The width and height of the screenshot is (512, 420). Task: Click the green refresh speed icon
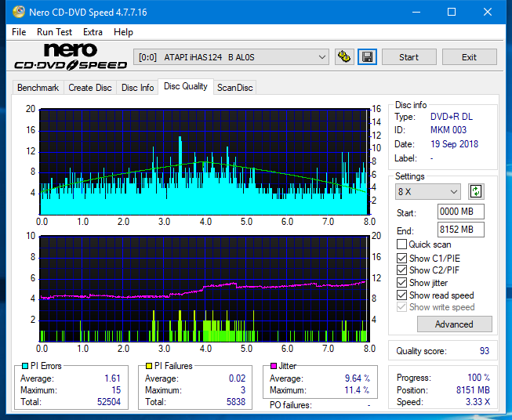click(x=476, y=191)
